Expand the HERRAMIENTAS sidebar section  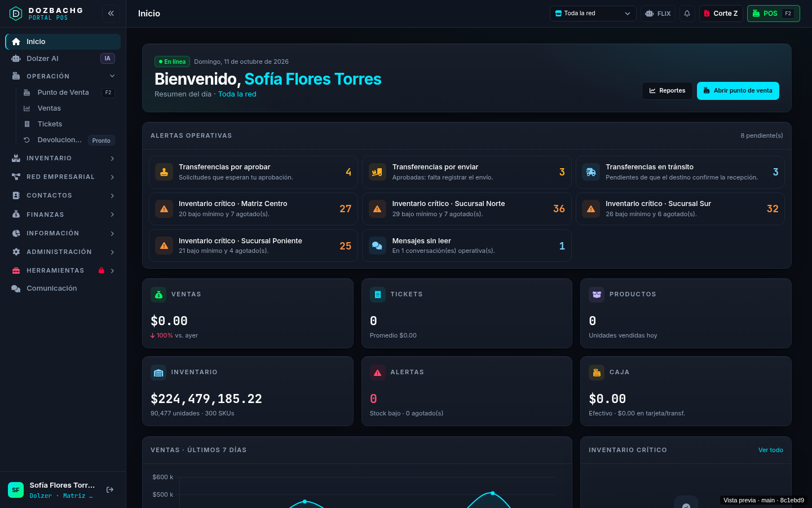tap(63, 270)
